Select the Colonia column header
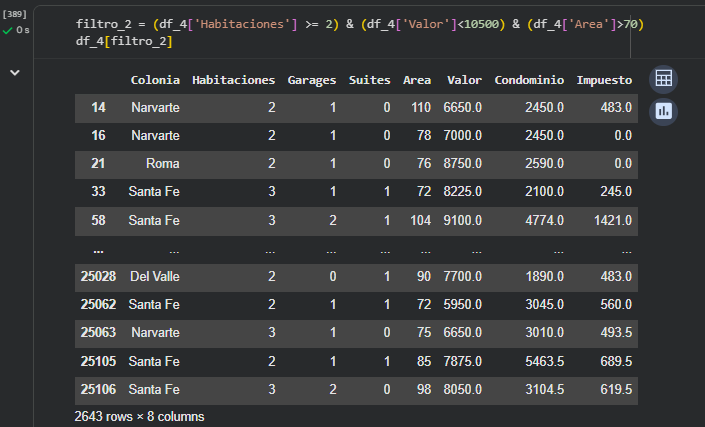The image size is (705, 427). click(x=155, y=79)
